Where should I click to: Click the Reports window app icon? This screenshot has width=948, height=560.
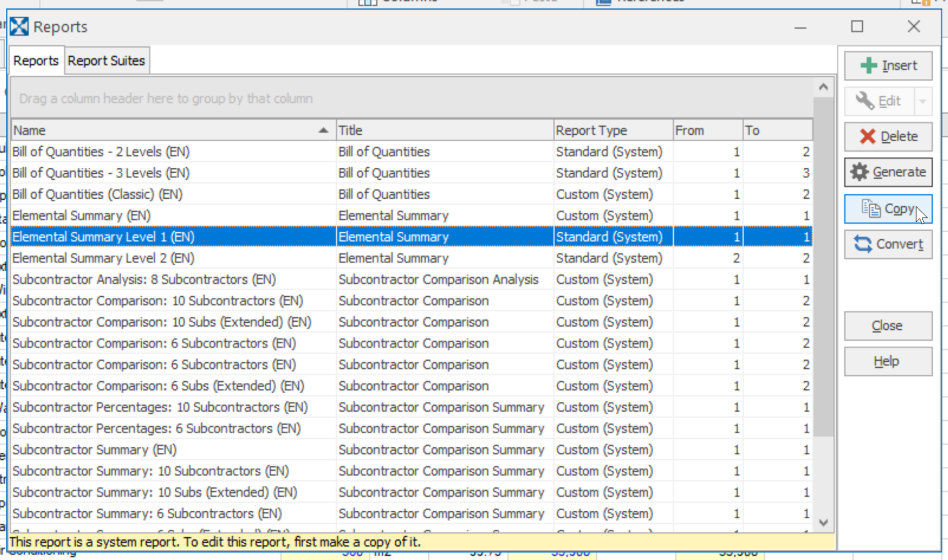pos(19,27)
